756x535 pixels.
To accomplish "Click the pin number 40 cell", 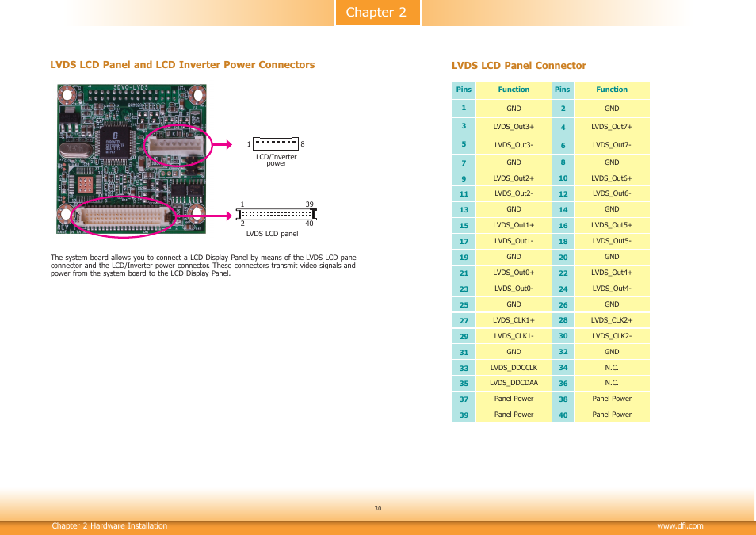I will [563, 415].
